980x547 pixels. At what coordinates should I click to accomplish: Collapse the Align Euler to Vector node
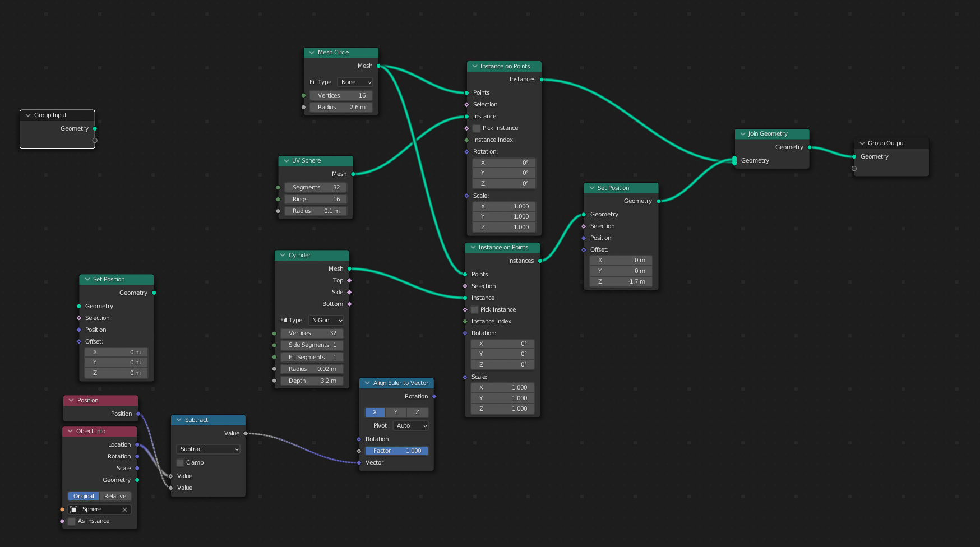[367, 383]
